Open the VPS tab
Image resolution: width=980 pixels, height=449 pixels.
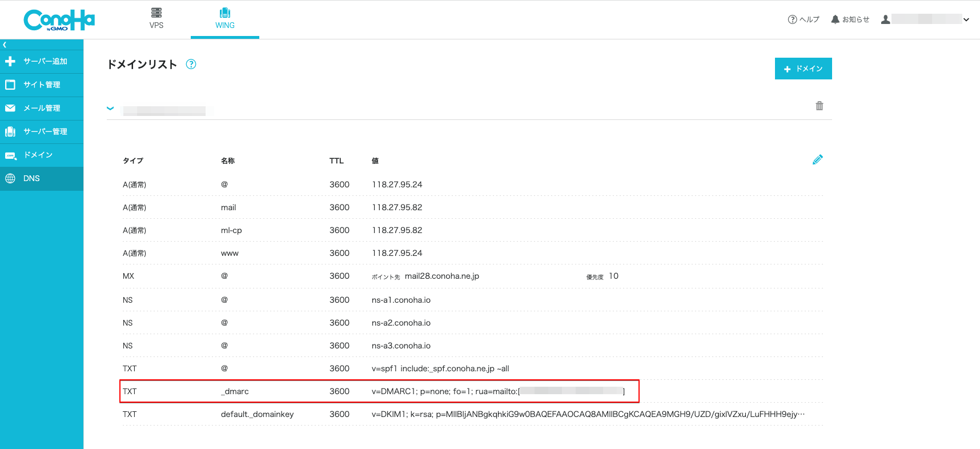click(156, 19)
